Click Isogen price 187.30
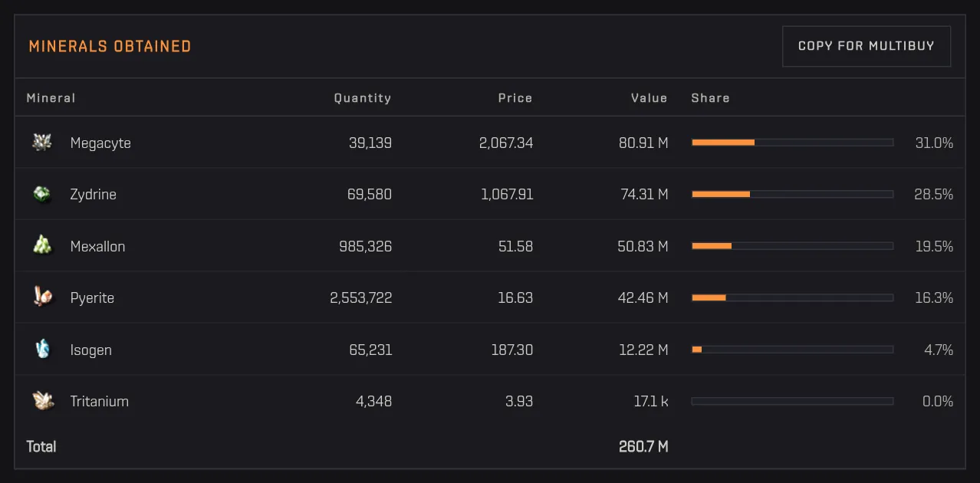The width and height of the screenshot is (980, 483). coord(512,350)
